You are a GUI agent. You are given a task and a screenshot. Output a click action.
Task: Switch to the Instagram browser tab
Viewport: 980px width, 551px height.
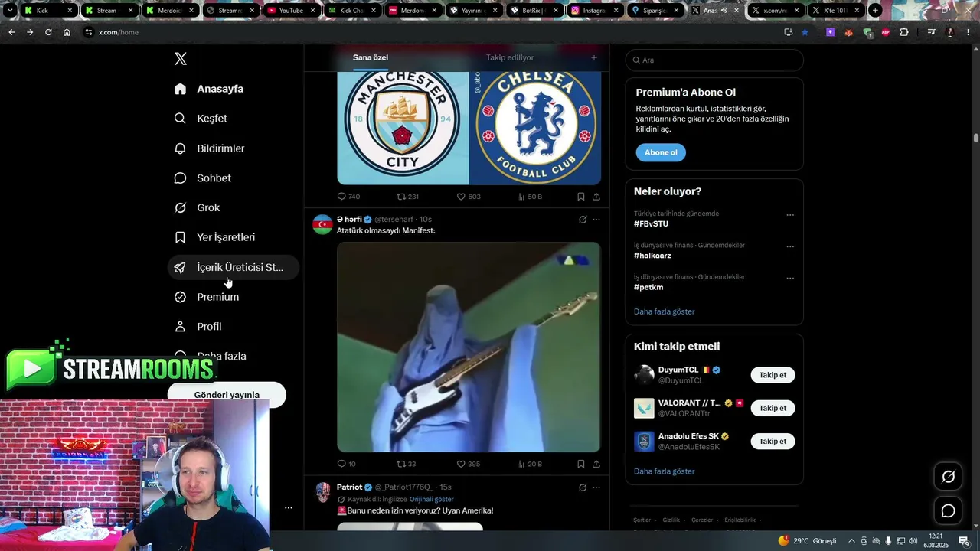tap(594, 11)
